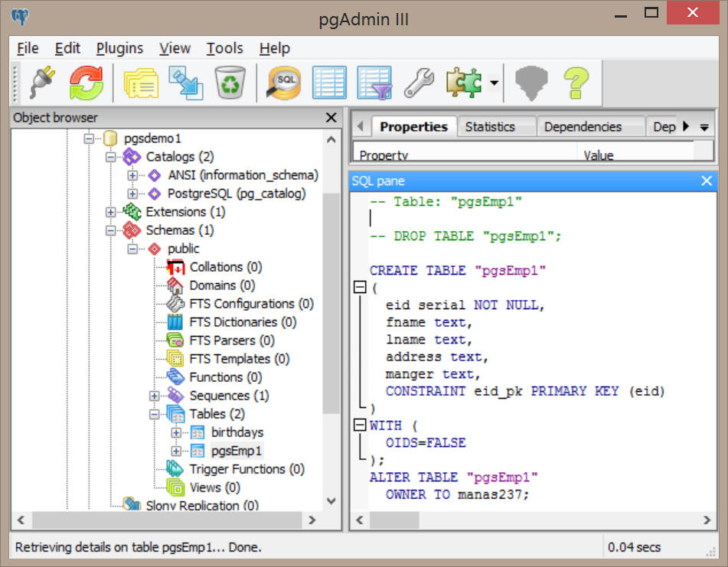The image size is (728, 567).
Task: Open the Plugins menu
Action: (x=119, y=48)
